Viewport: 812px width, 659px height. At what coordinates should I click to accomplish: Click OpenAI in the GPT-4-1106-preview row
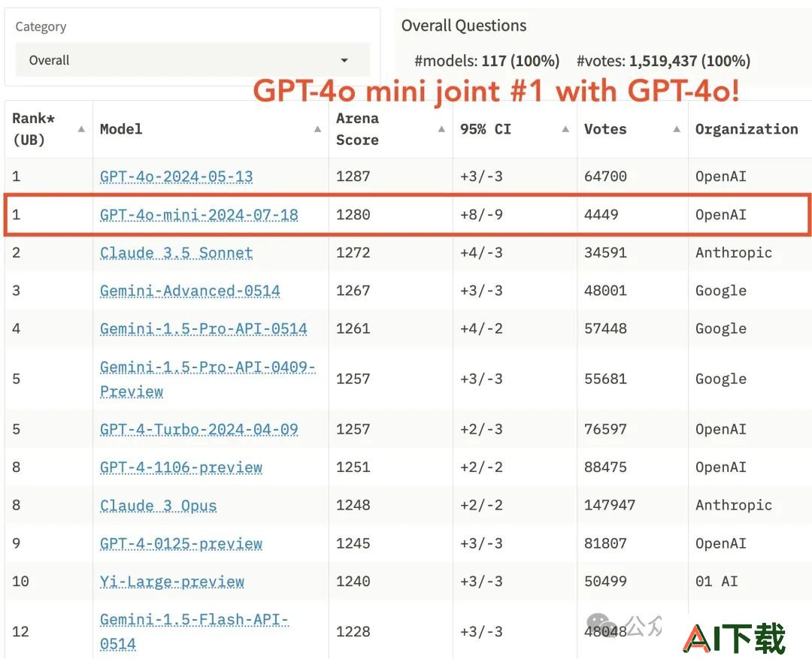tap(721, 467)
